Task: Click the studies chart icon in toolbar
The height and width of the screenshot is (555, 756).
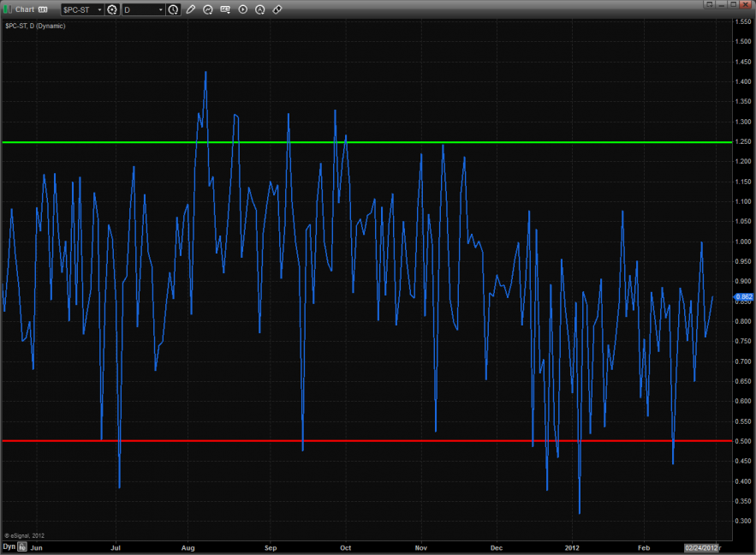Action: pyautogui.click(x=208, y=9)
